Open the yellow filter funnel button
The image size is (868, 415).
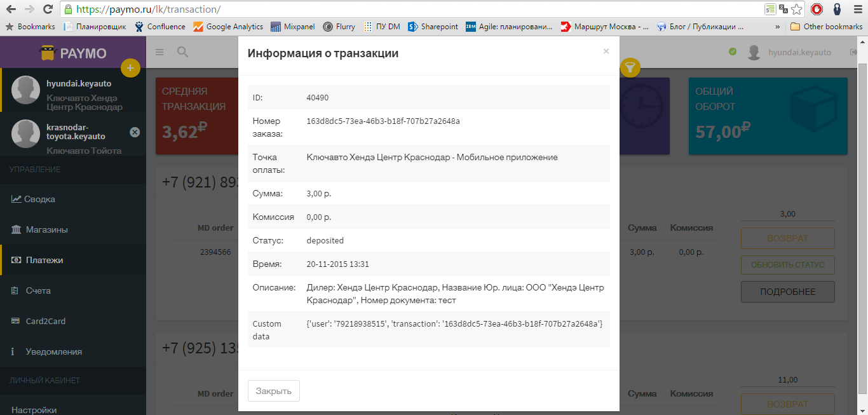pyautogui.click(x=630, y=67)
